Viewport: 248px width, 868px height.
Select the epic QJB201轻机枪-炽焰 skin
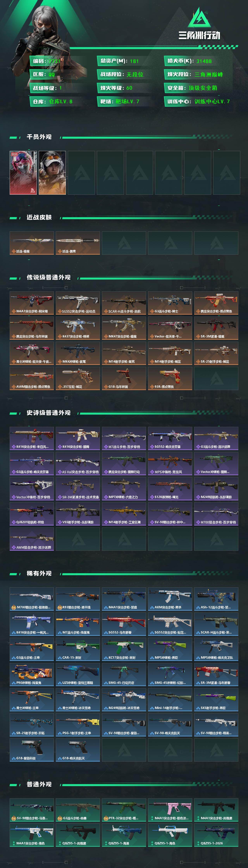(32, 514)
